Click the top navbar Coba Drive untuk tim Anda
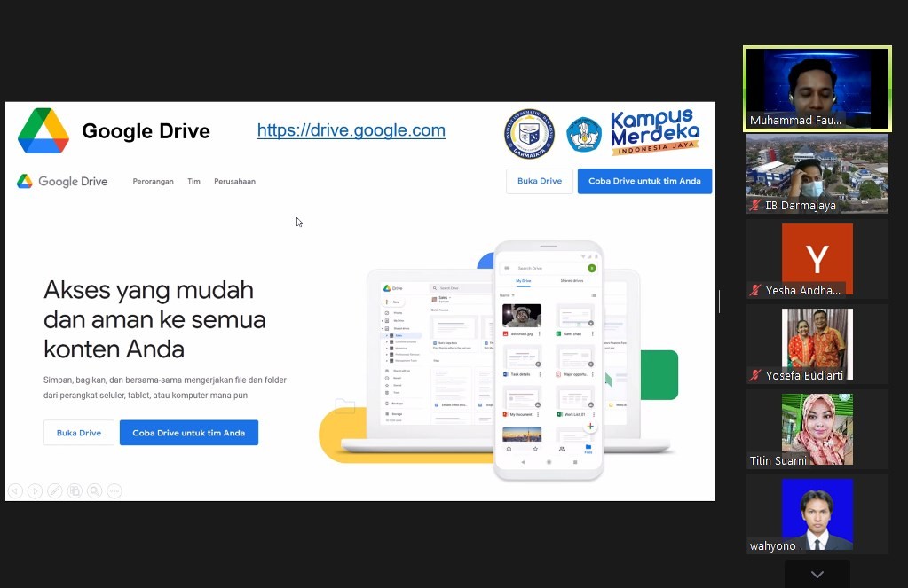The width and height of the screenshot is (908, 588). [644, 181]
